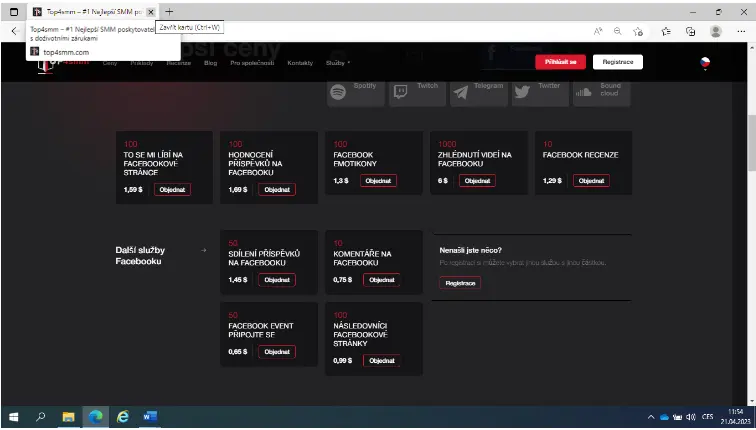This screenshot has height=430, width=756.
Task: Select the Twitch service tile
Action: coord(418,94)
